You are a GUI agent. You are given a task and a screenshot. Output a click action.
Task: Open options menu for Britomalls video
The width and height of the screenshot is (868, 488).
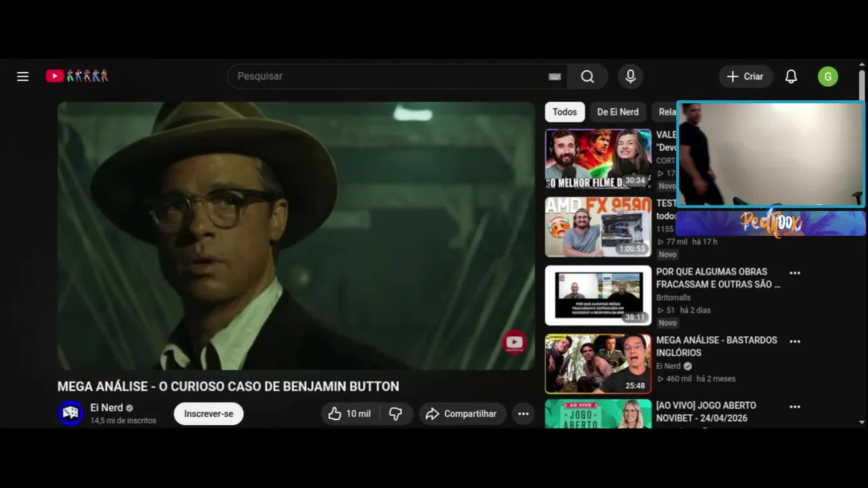coord(795,273)
